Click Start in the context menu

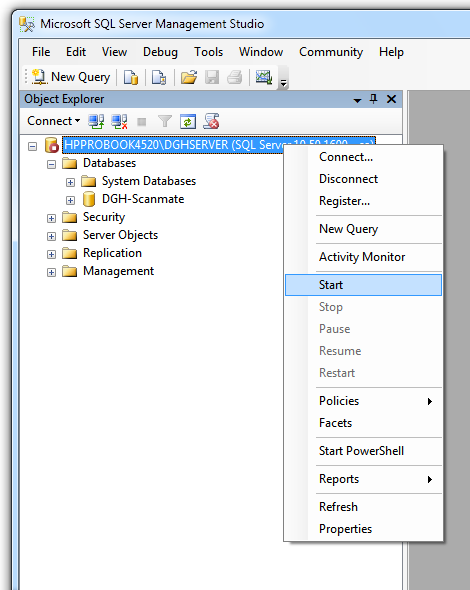364,285
